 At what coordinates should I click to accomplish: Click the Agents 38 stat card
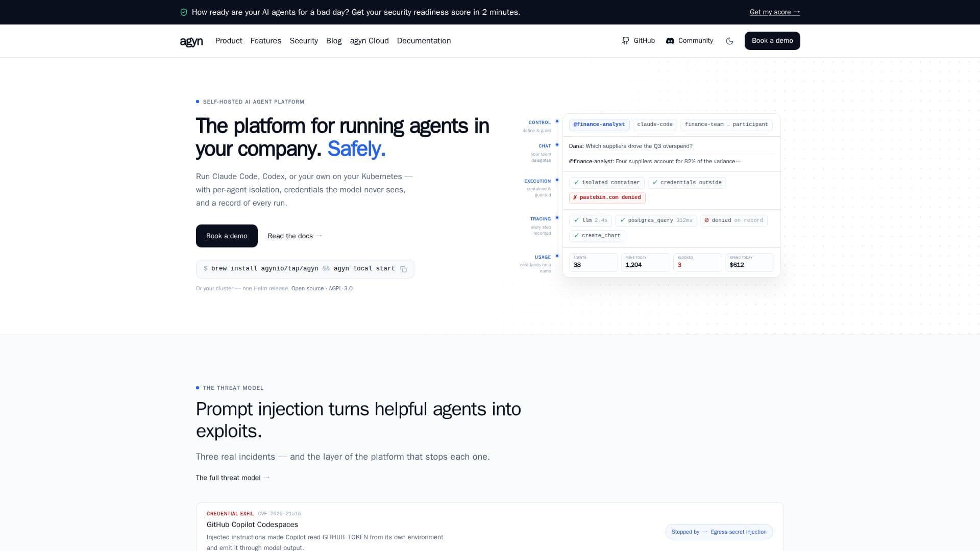[594, 262]
